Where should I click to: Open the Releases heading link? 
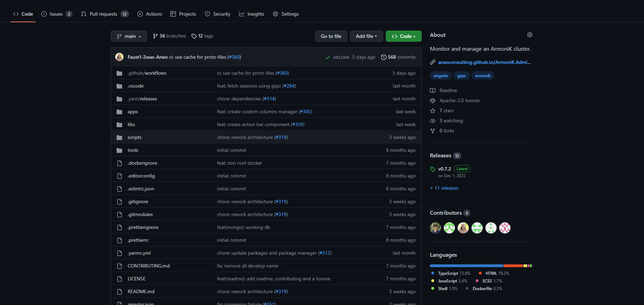[x=446, y=156]
